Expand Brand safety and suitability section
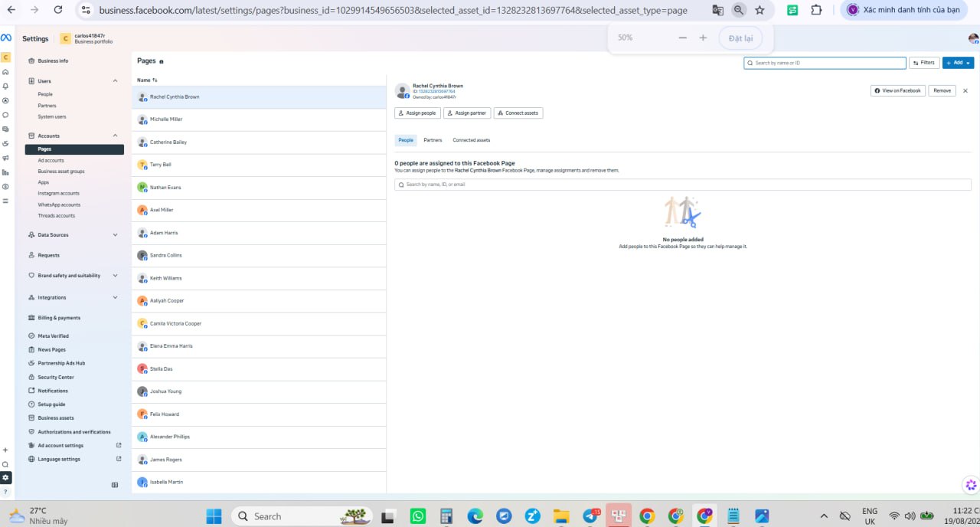The height and width of the screenshot is (527, 980). [x=74, y=275]
